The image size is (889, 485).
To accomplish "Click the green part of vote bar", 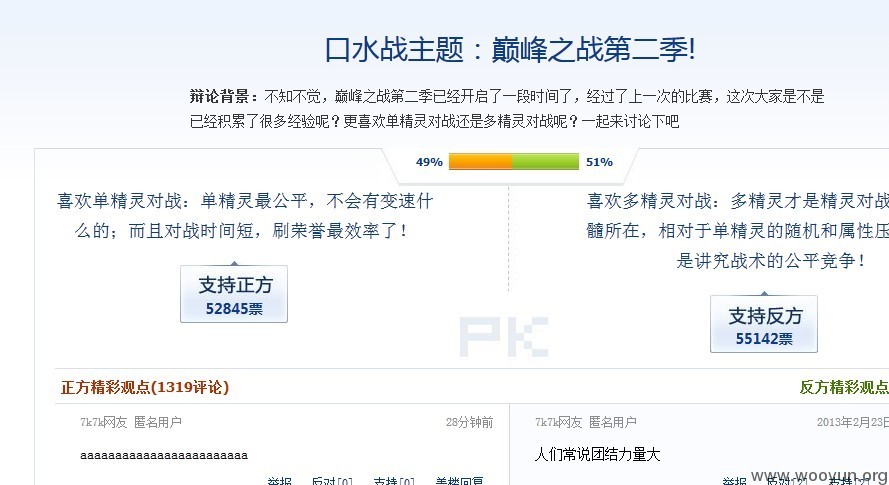I will click(x=545, y=162).
